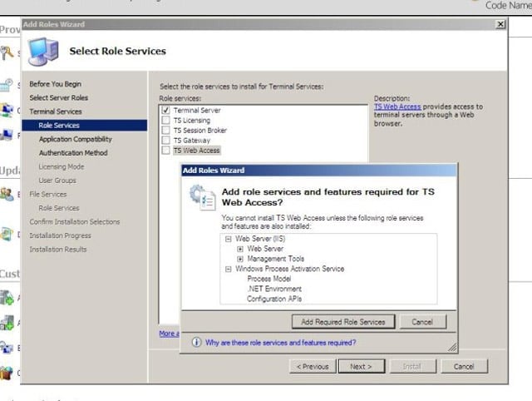Image resolution: width=532 pixels, height=401 pixels.
Task: Click the Configuration APIs tree entry
Action: (274, 299)
